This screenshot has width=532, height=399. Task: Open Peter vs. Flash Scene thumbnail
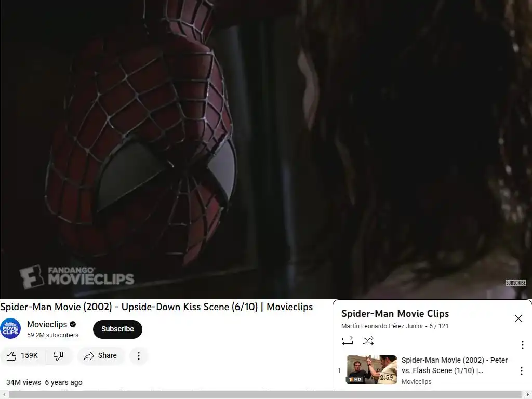click(x=372, y=370)
